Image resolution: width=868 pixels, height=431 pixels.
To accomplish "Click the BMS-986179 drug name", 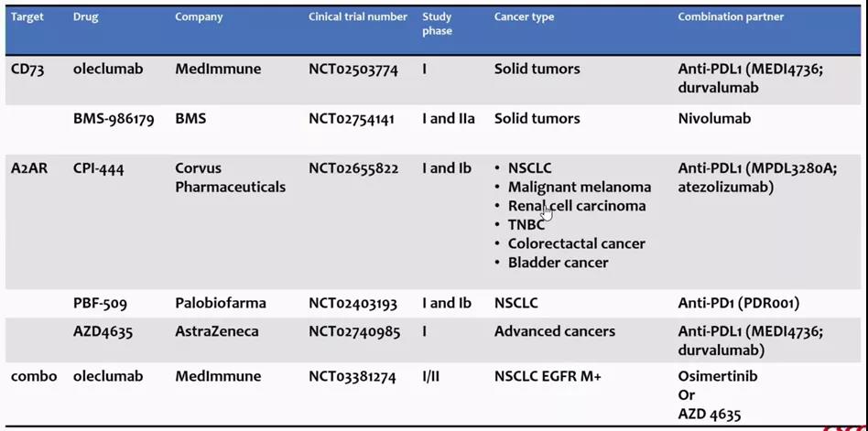I will coord(114,119).
